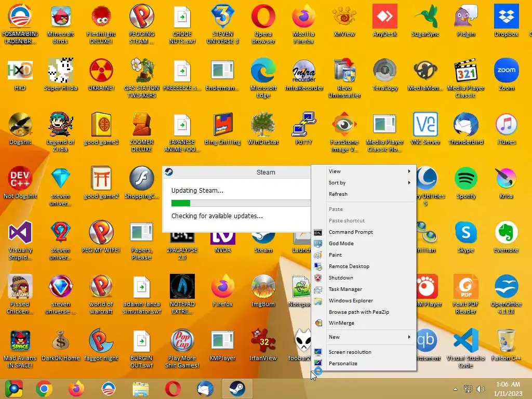Switch to Steam taskbar button
Viewport: 532px width, 399px height.
237,389
